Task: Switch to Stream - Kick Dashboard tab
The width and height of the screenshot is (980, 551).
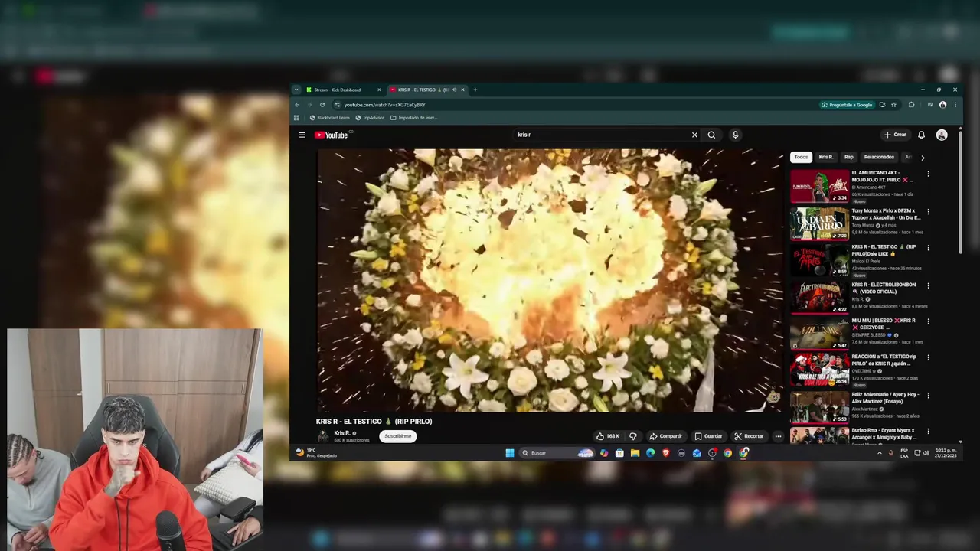Action: 342,90
